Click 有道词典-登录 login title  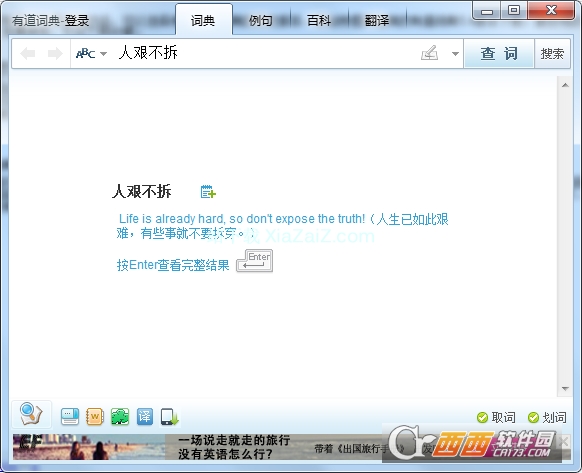pyautogui.click(x=51, y=20)
